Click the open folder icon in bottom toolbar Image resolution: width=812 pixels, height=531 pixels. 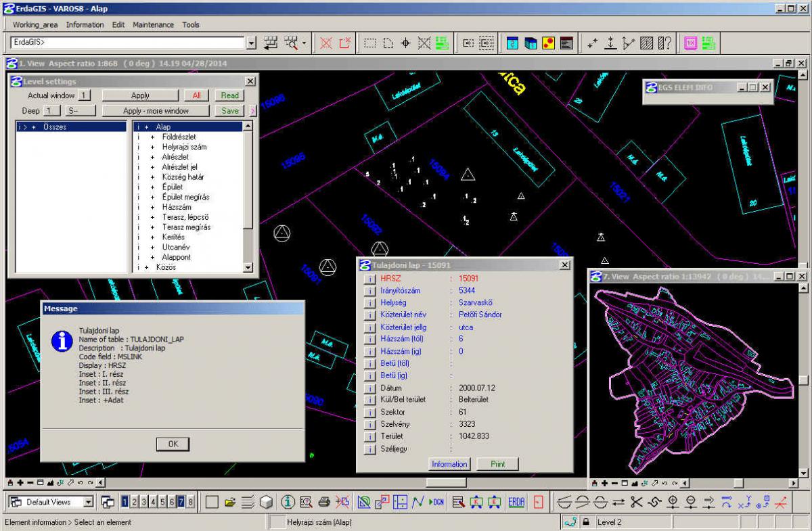click(230, 502)
